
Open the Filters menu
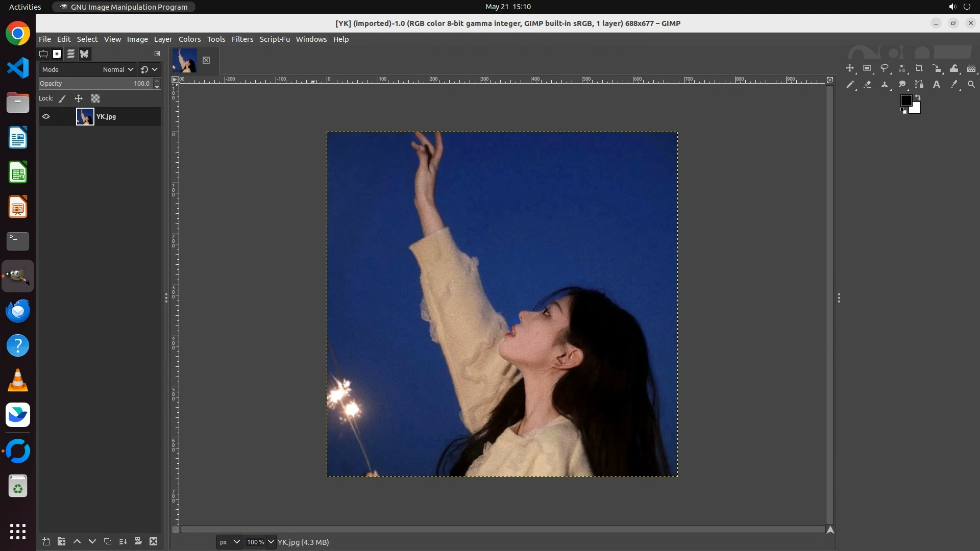[x=242, y=39]
